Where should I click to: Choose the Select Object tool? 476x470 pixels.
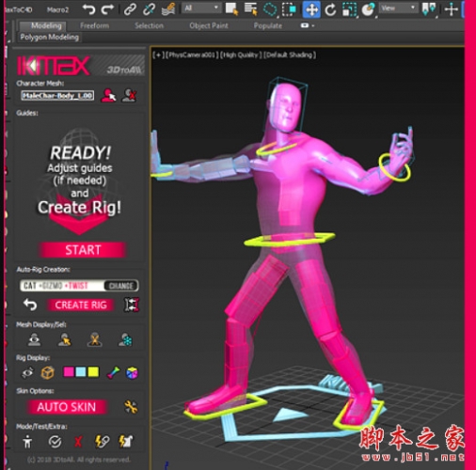pos(231,9)
